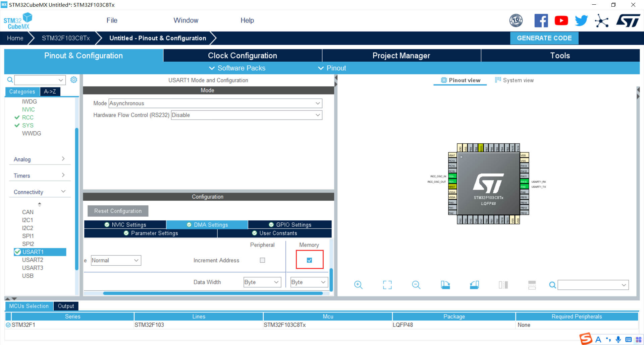644x345 pixels.
Task: Open the soft keyboard tray icon
Action: coord(629,339)
